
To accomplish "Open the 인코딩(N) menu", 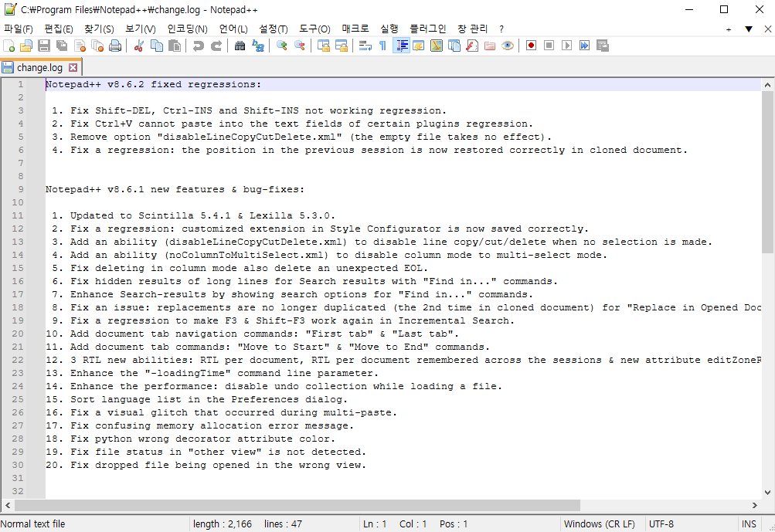I will [x=188, y=29].
